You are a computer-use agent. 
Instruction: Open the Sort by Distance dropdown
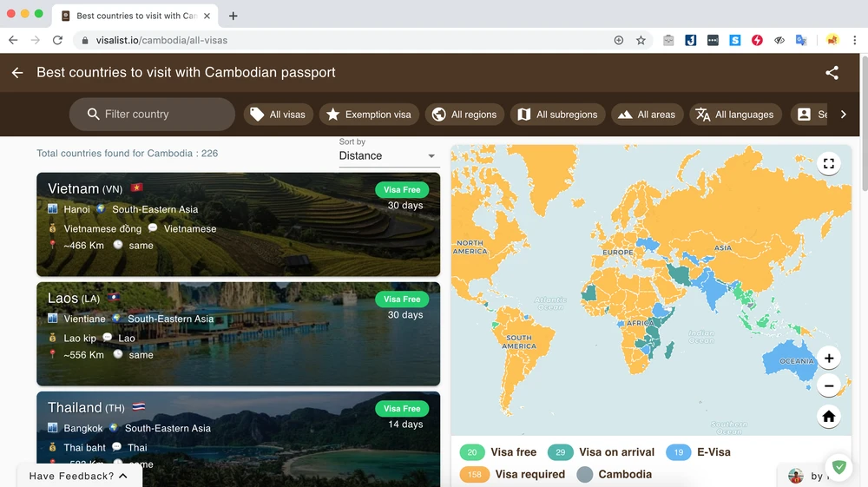coord(389,156)
